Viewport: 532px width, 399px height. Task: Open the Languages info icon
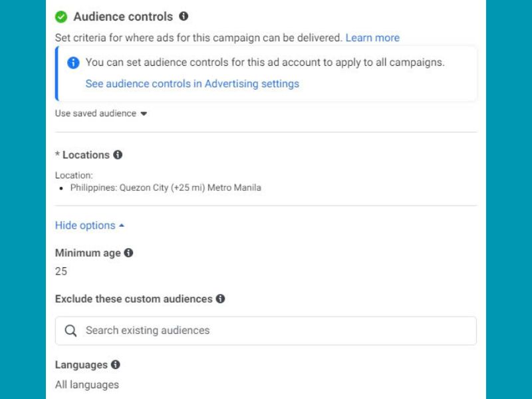[115, 364]
